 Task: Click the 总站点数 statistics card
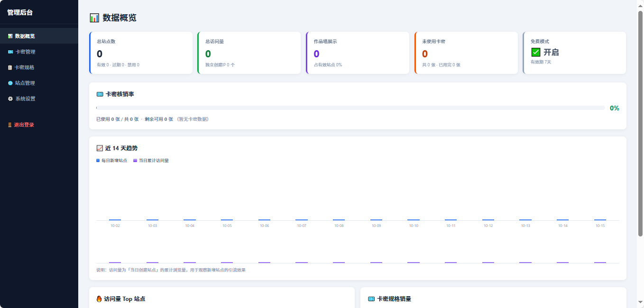click(141, 53)
